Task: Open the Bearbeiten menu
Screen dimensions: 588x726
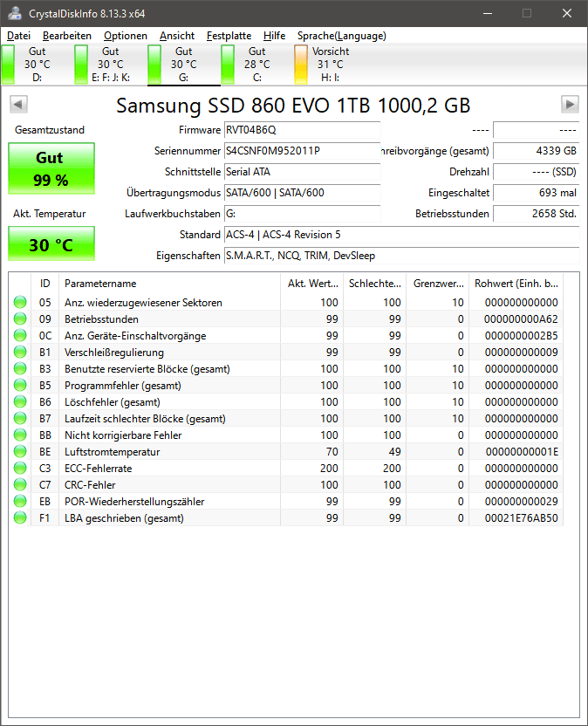Action: click(x=67, y=36)
